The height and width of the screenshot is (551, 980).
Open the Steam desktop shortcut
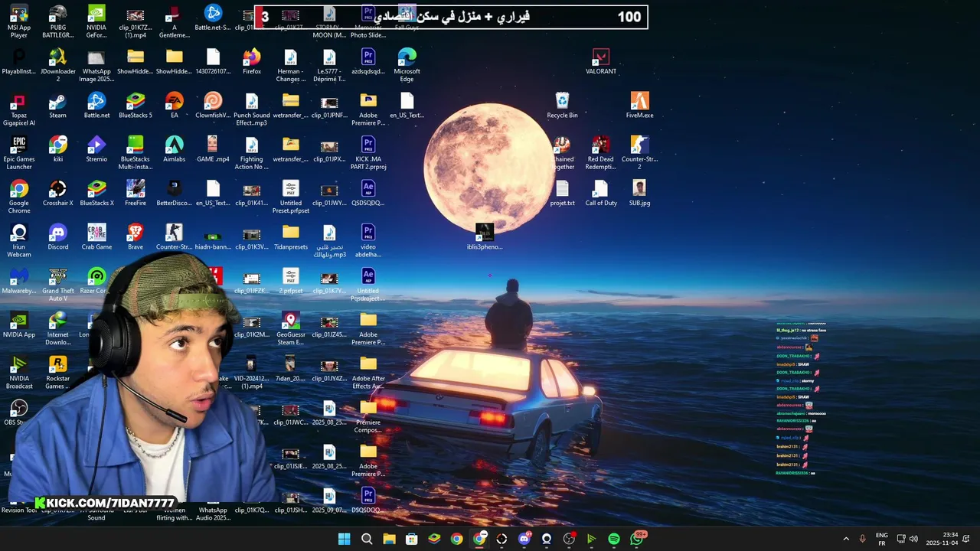(57, 106)
